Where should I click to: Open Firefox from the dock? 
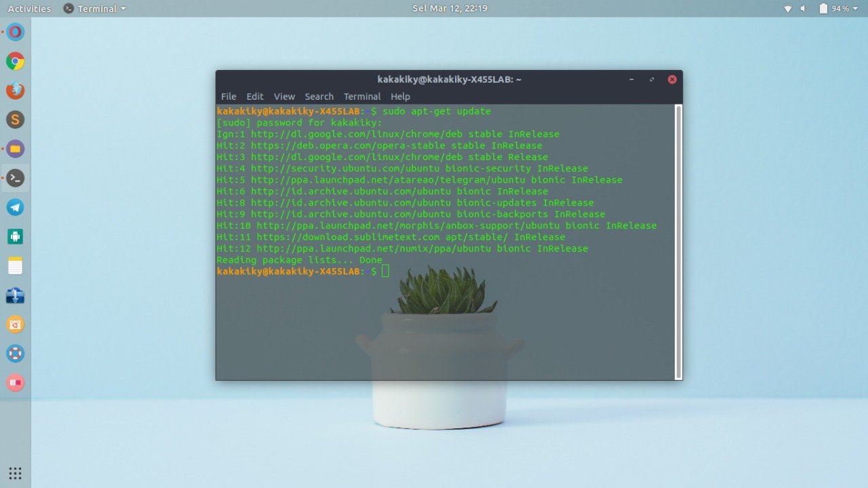(16, 90)
